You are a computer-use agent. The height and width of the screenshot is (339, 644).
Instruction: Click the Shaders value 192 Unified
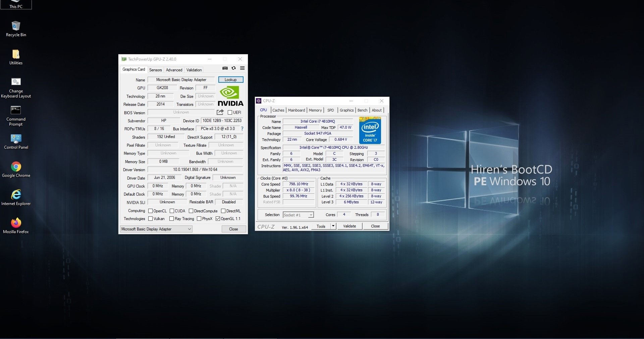coord(166,137)
